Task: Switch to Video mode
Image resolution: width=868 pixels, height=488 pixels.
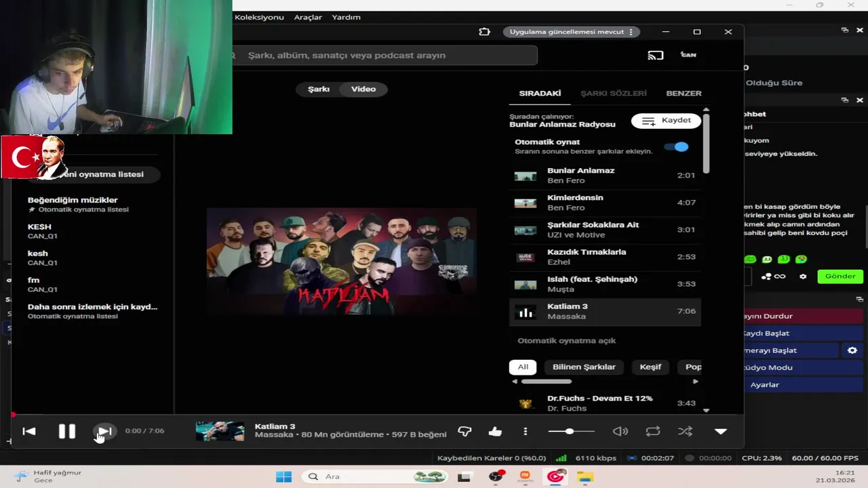Action: pyautogui.click(x=363, y=89)
